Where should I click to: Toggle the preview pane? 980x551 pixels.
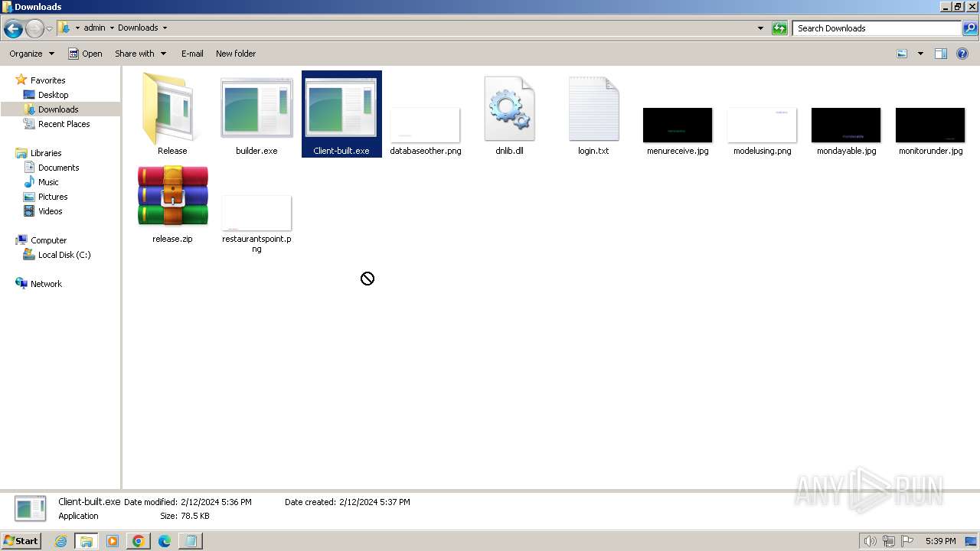[941, 54]
